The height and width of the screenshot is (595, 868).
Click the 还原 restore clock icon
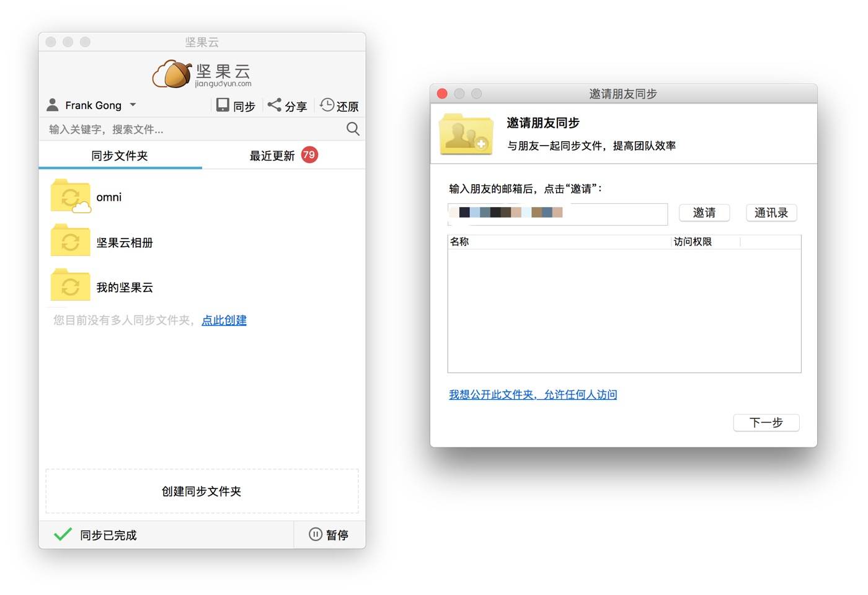pos(327,105)
